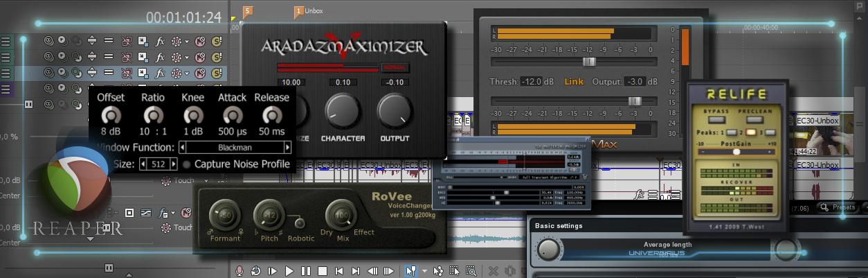868x278 pixels.
Task: Select Peaks option 1 in Relife
Action: 731,132
